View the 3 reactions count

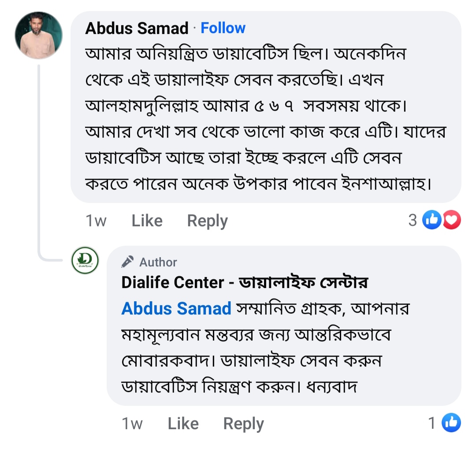(x=413, y=220)
